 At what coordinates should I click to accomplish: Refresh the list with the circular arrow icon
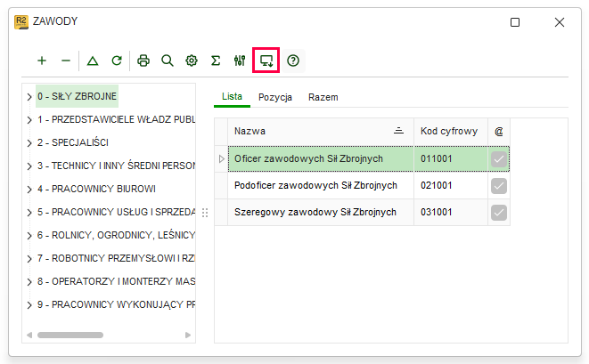[x=117, y=61]
